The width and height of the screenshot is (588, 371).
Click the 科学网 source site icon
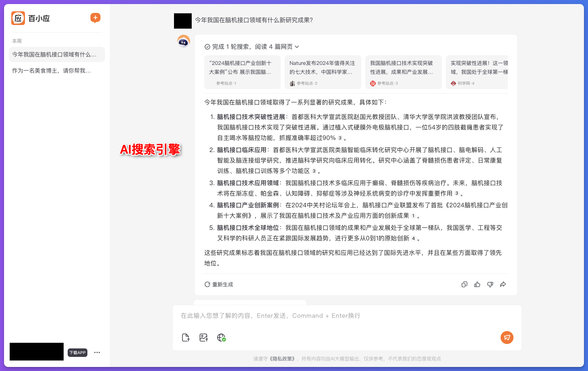tap(453, 83)
